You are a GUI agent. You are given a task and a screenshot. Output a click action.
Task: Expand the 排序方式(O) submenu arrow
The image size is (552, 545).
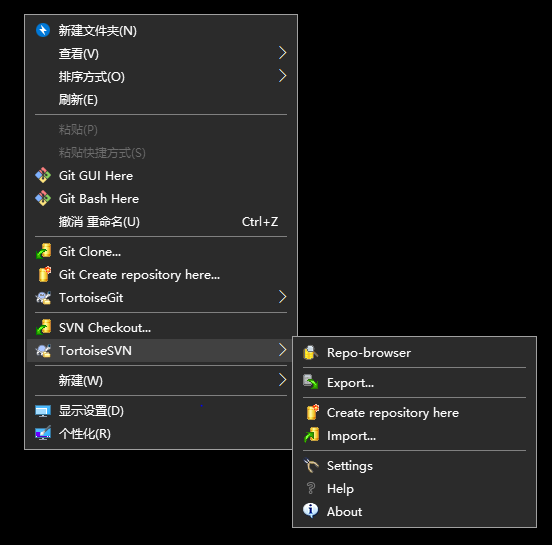282,76
